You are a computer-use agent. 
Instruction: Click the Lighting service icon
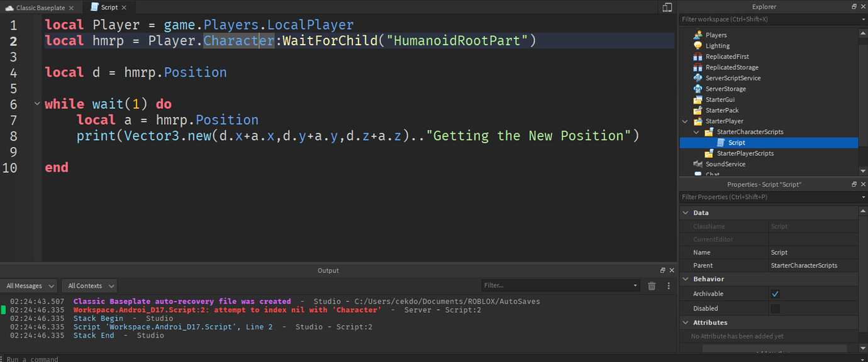(x=698, y=45)
